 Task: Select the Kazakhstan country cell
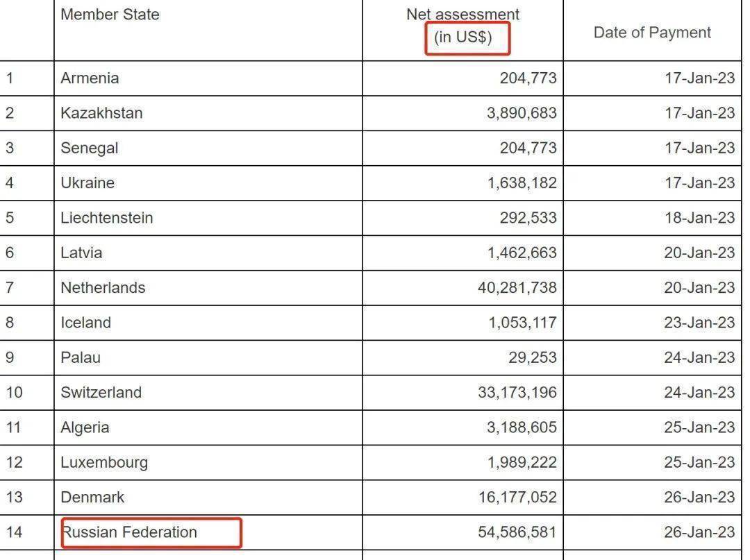(x=101, y=113)
